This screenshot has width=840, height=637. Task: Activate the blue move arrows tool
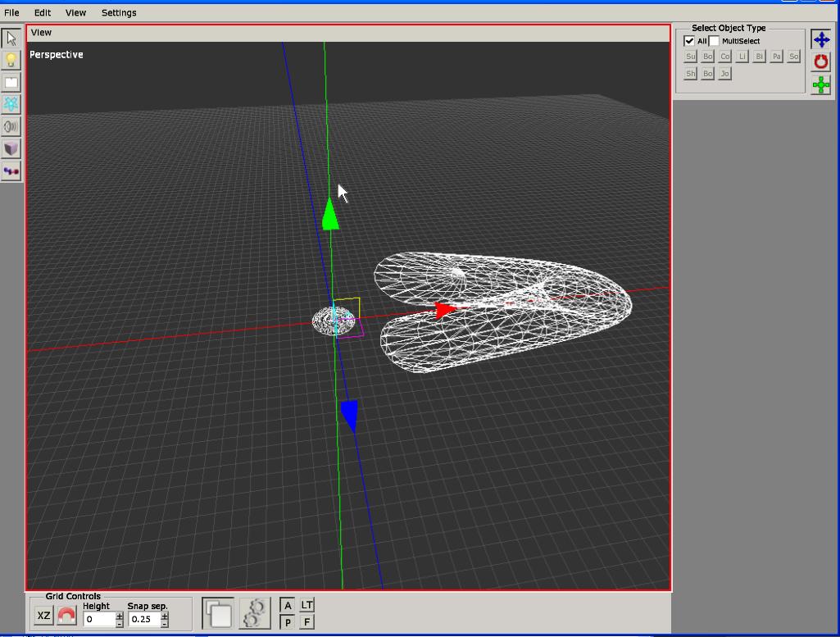[x=820, y=39]
